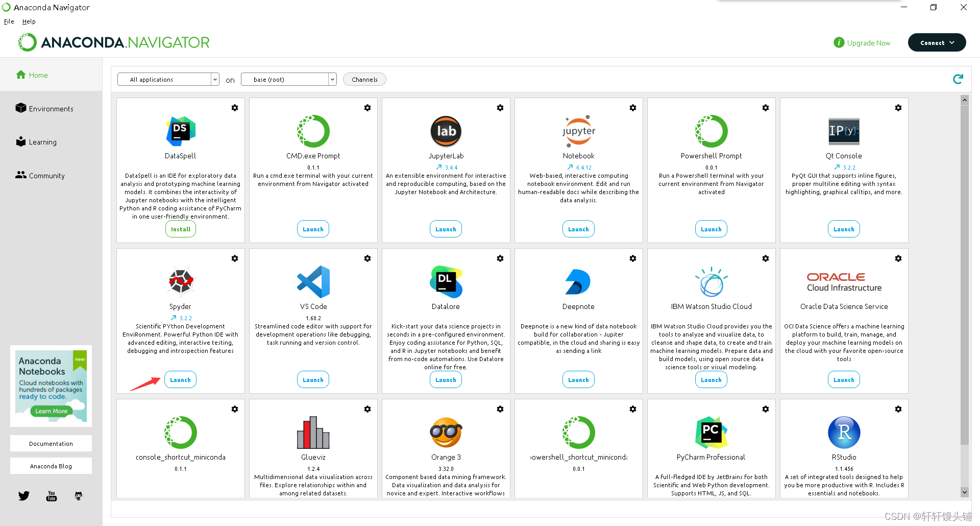Launch Oracle Data Science Service
The width and height of the screenshot is (980, 526).
pos(844,380)
